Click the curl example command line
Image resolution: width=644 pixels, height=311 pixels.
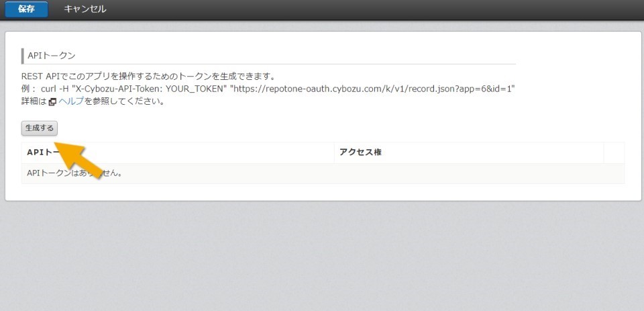tap(268, 89)
